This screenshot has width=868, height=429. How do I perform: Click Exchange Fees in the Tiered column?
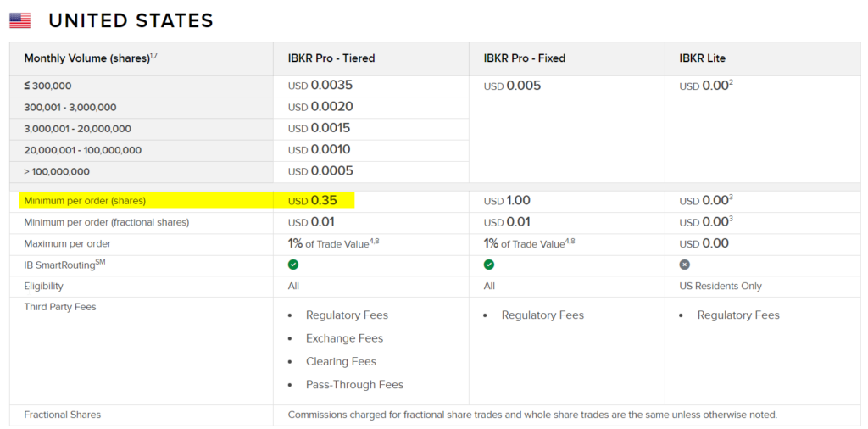[344, 338]
